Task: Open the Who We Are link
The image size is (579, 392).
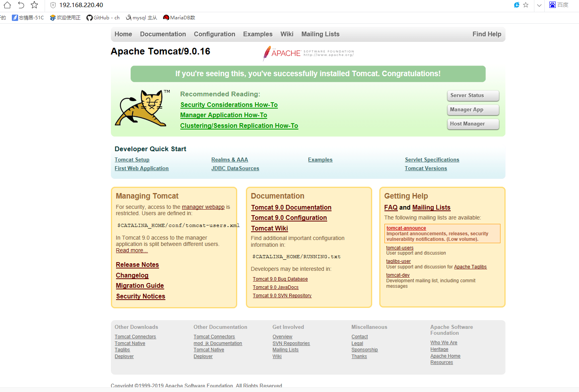Action: point(444,343)
